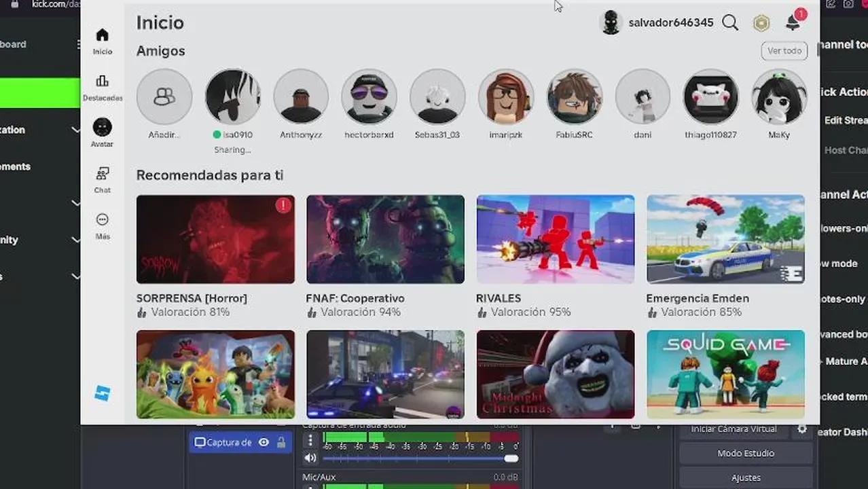Open the FNAF: Cooperativo game thumbnail
Image resolution: width=868 pixels, height=489 pixels.
point(385,239)
